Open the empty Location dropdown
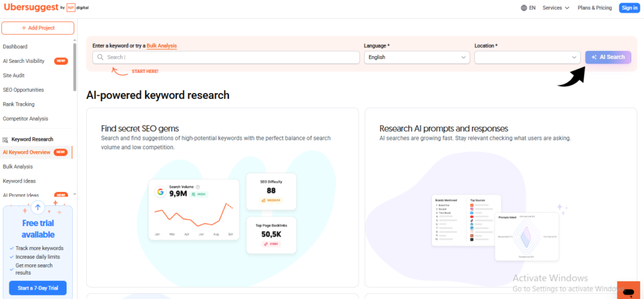Image resolution: width=644 pixels, height=299 pixels. [528, 57]
